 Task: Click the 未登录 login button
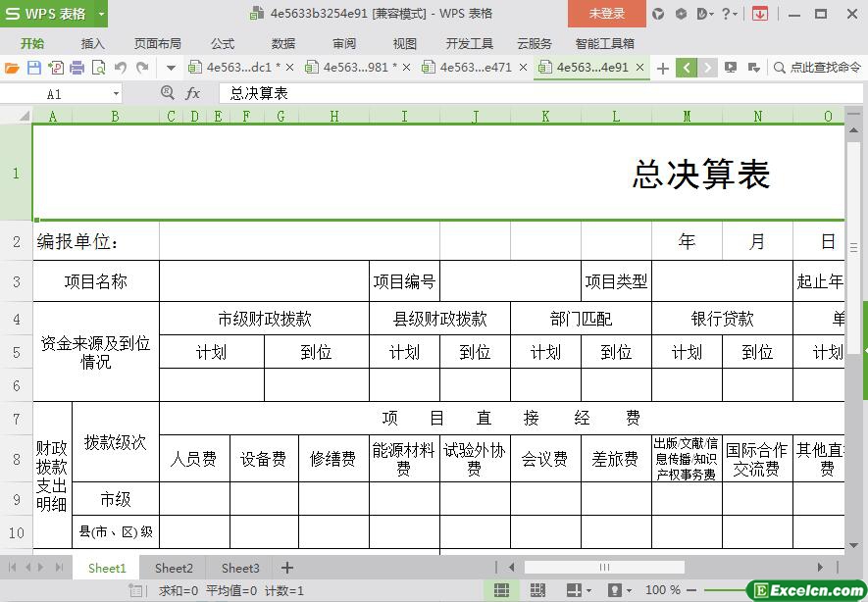click(x=606, y=14)
